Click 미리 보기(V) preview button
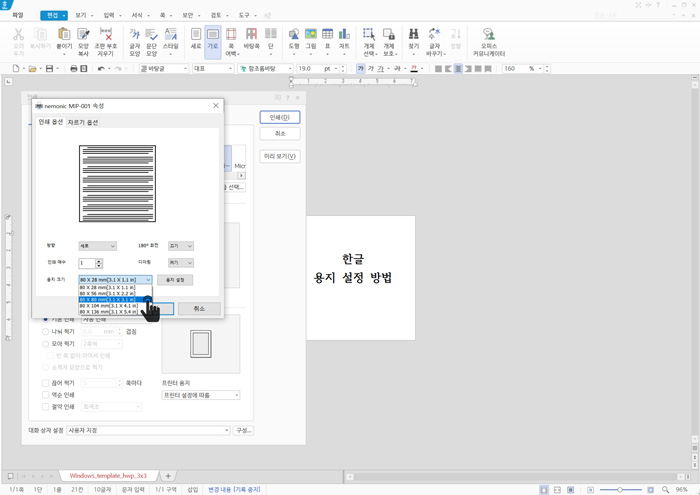 click(x=280, y=156)
